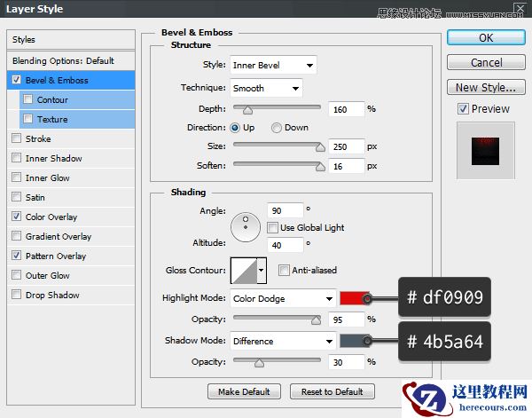
Task: Click the gray-blue shadow color swatch
Action: coord(353,341)
